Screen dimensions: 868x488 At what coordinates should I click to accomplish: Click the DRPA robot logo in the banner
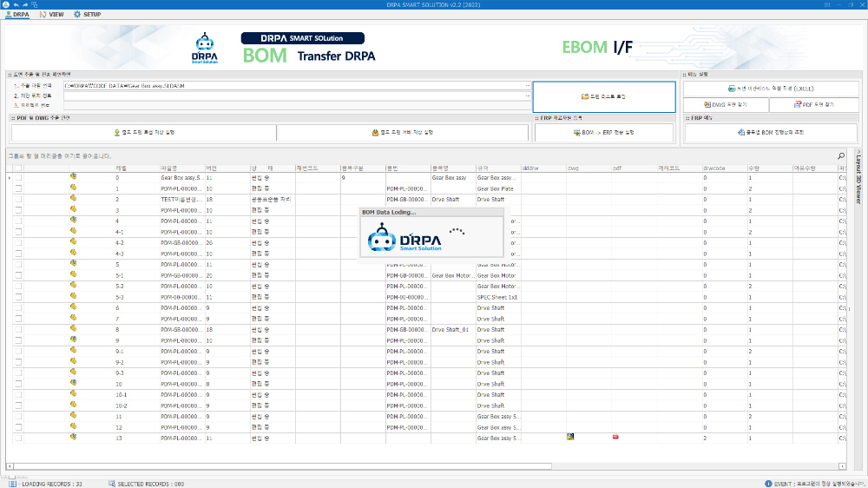205,48
